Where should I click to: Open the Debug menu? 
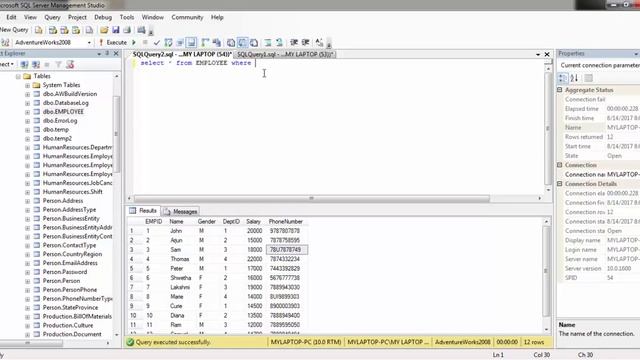pos(103,17)
